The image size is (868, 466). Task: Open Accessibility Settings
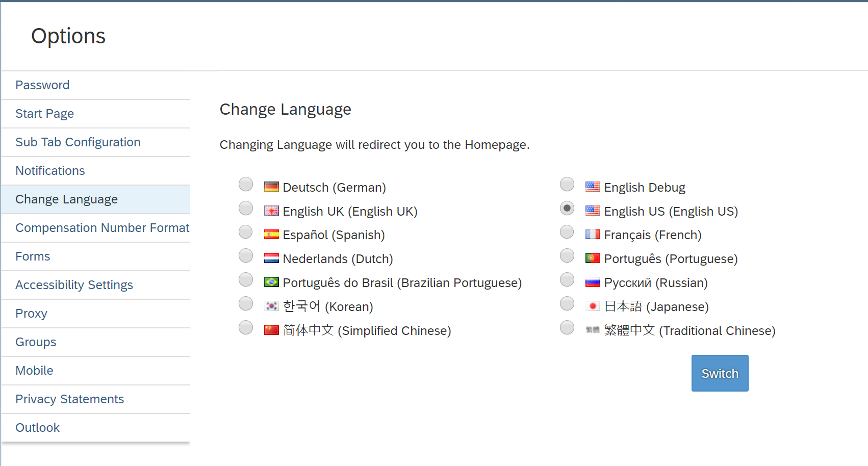coord(95,285)
